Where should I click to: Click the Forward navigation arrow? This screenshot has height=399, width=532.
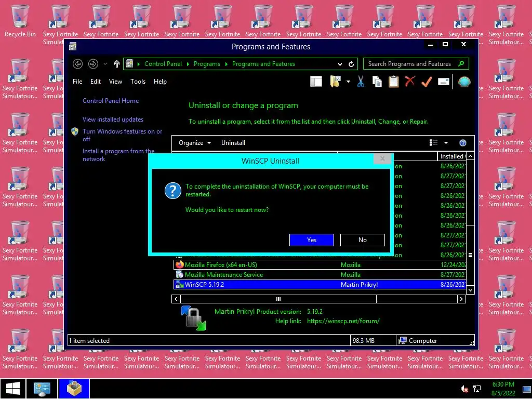pyautogui.click(x=93, y=64)
